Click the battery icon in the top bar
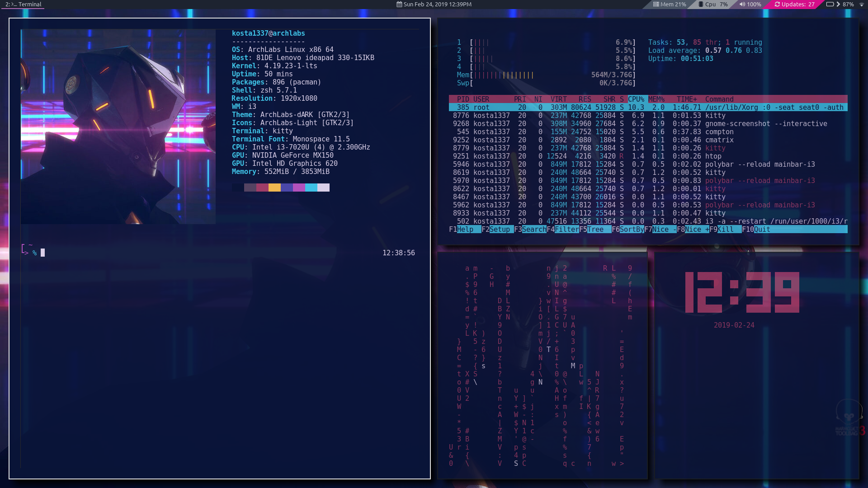Image resolution: width=868 pixels, height=488 pixels. pyautogui.click(x=830, y=4)
